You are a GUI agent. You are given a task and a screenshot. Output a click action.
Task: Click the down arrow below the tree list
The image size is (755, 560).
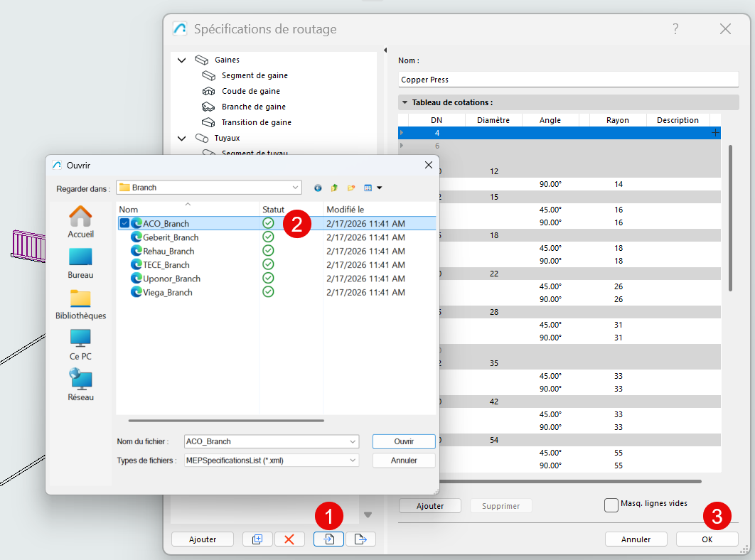pos(368,515)
